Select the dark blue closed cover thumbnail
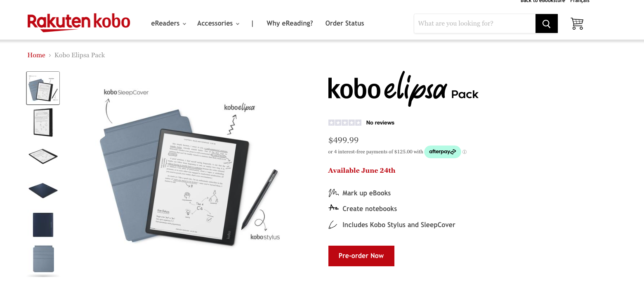This screenshot has height=284, width=644. point(43,225)
